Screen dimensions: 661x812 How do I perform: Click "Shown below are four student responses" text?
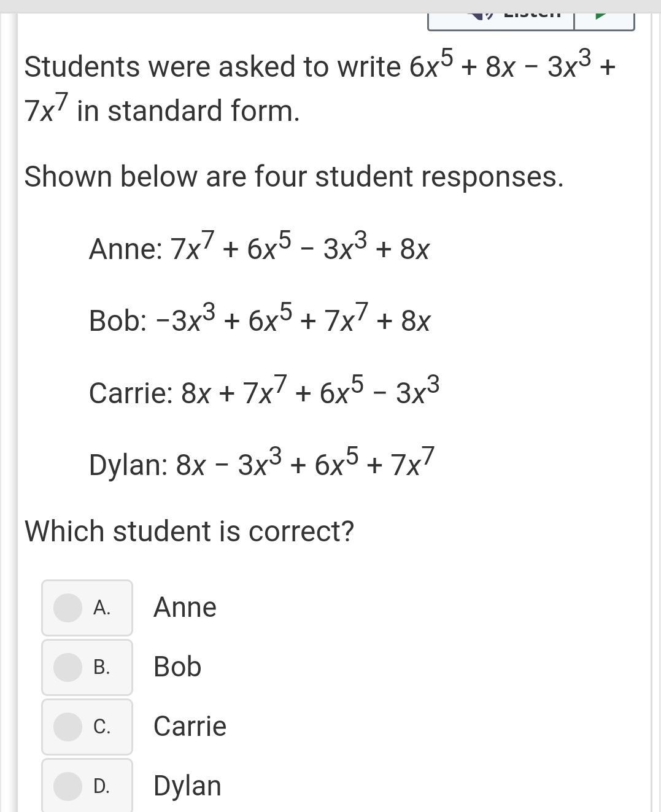pos(293,177)
